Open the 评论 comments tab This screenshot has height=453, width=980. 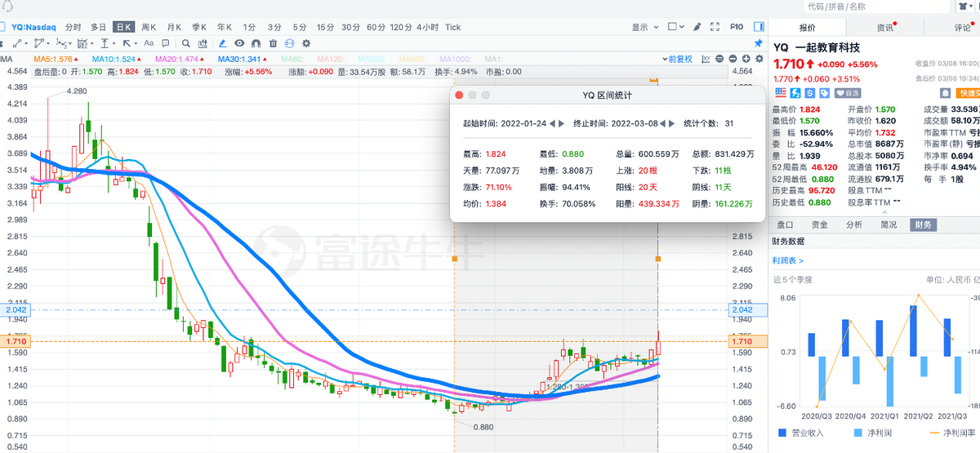[x=962, y=27]
